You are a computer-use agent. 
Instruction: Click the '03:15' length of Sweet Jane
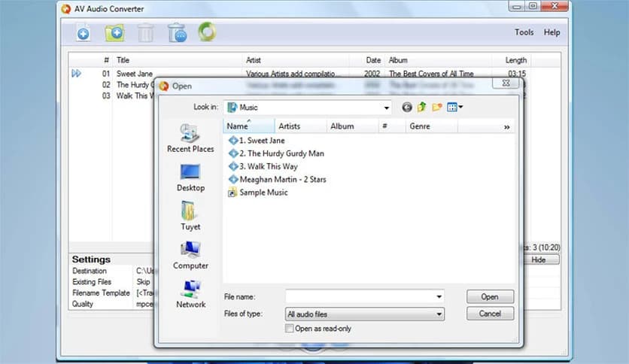pos(517,74)
